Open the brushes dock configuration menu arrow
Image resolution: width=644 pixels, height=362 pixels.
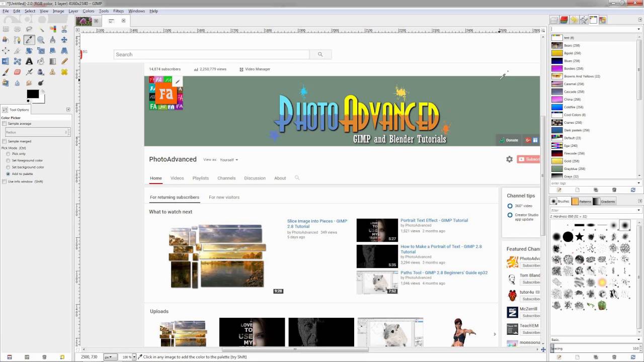[639, 202]
